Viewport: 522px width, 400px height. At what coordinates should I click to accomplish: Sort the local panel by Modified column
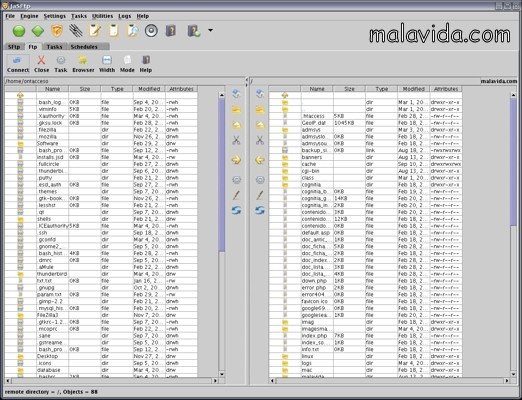149,89
